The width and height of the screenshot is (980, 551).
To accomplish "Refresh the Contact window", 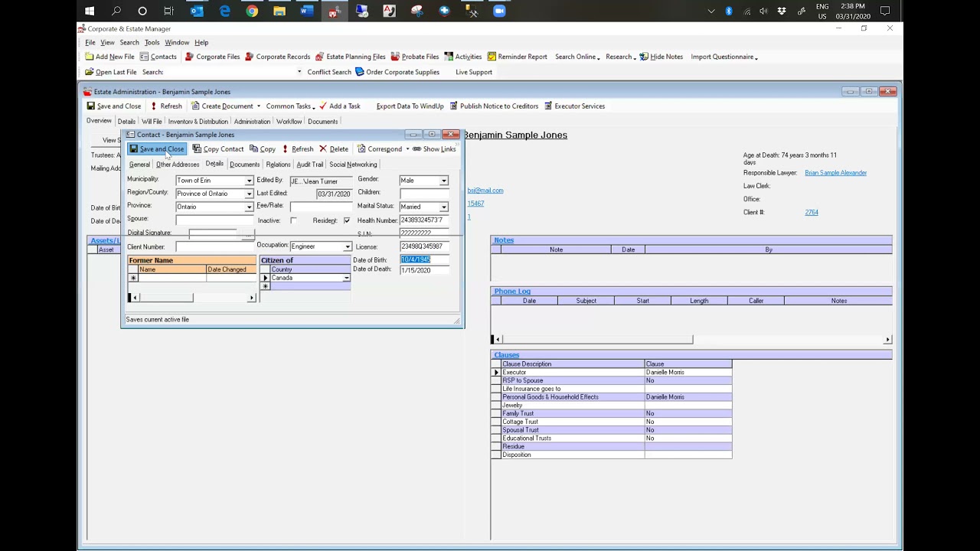I will (297, 149).
